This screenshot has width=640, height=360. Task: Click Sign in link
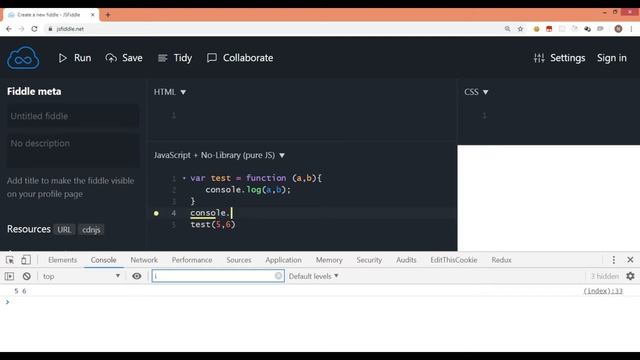click(x=611, y=58)
